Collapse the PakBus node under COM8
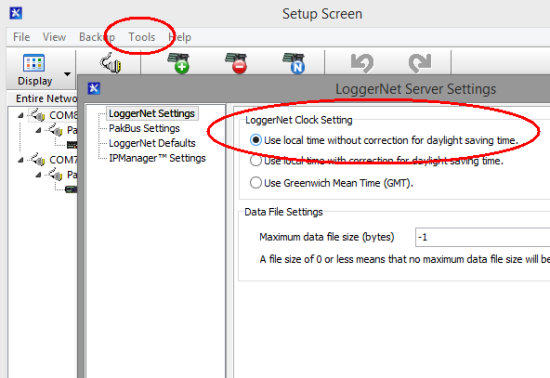This screenshot has width=550, height=378. tap(38, 130)
